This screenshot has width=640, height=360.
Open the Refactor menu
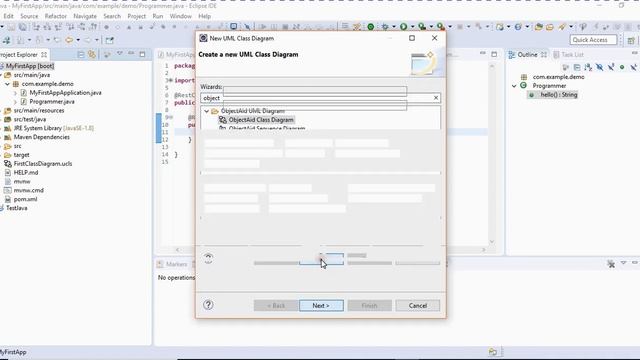coord(56,16)
